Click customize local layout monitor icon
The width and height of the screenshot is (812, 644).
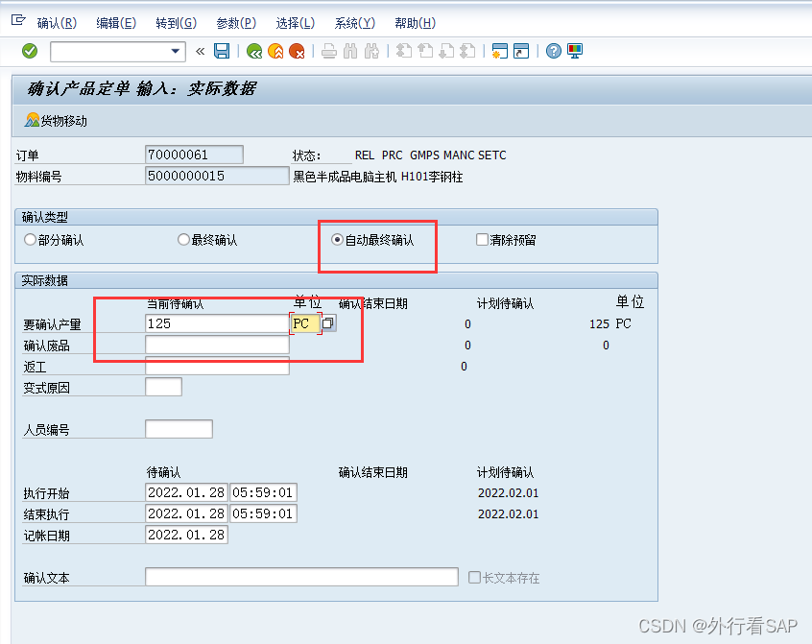(575, 51)
